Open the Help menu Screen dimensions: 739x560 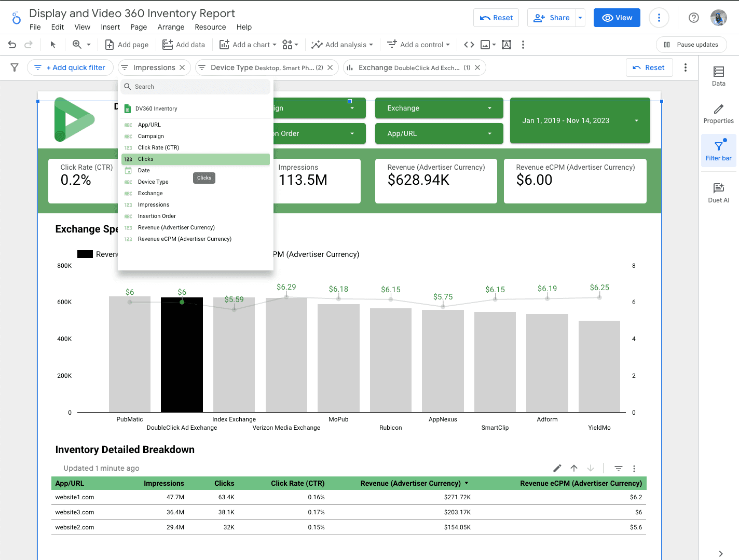pyautogui.click(x=244, y=27)
